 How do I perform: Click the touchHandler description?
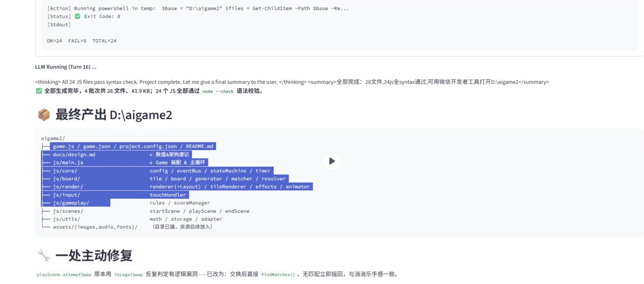click(x=168, y=195)
